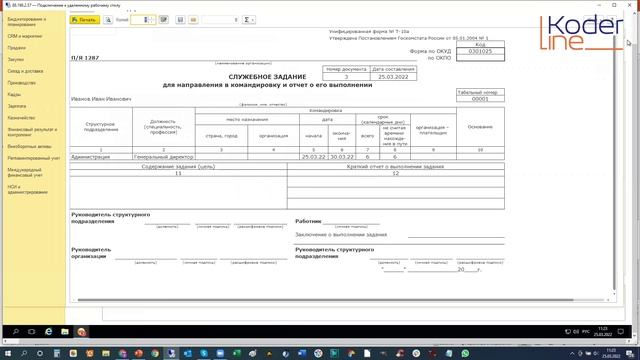
Task: Click document date cell 25.03.2022
Action: 393,77
